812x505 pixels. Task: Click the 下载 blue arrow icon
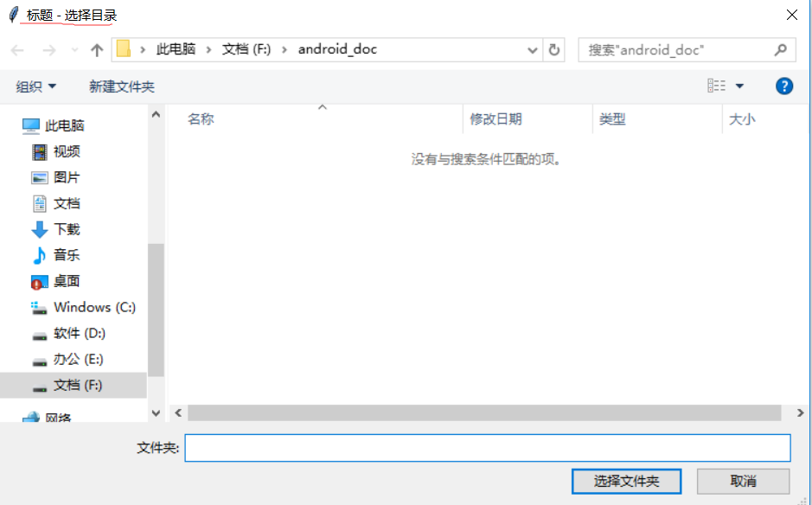[40, 229]
